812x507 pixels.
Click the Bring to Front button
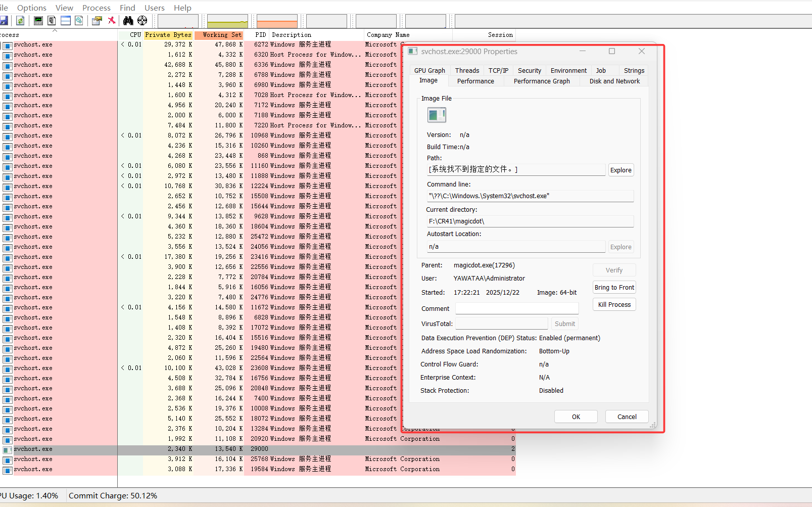point(614,287)
